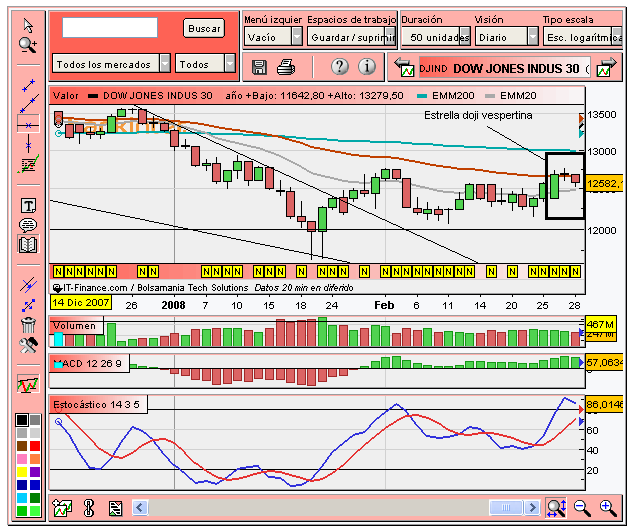The width and height of the screenshot is (633, 529).
Task: Click the EMM200 legend entry
Action: click(446, 96)
